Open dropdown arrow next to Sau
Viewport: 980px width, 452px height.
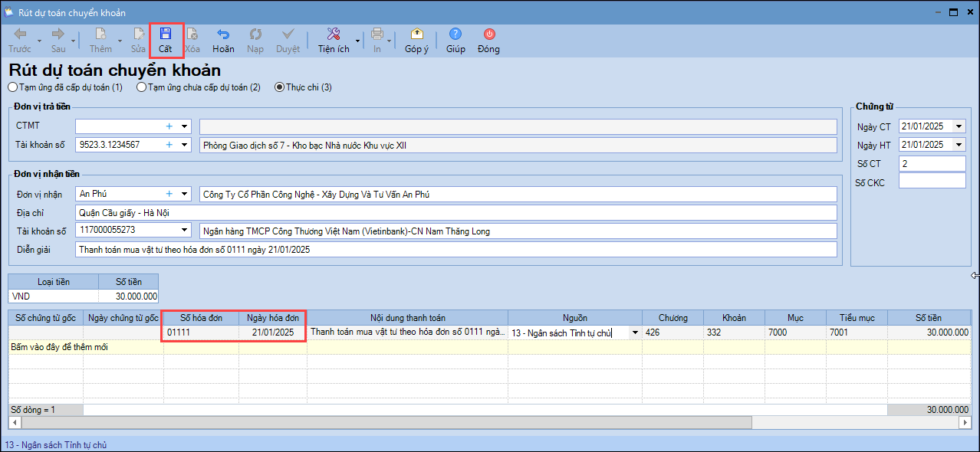click(x=74, y=41)
